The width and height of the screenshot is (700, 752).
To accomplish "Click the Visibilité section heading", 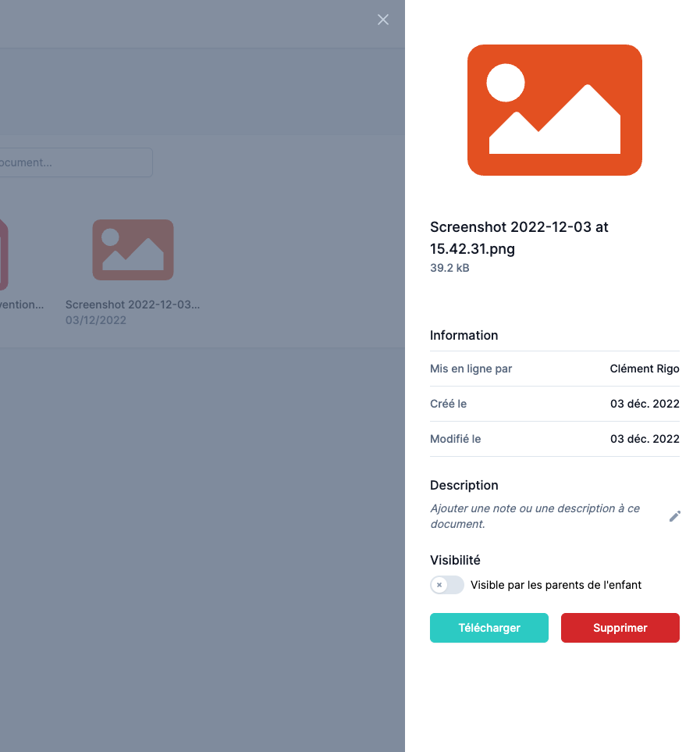I will [455, 560].
